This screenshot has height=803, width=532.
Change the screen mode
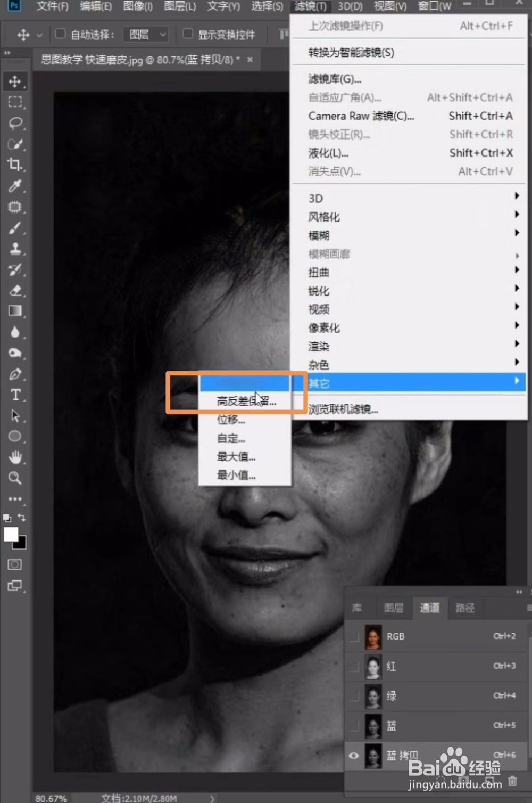point(15,586)
